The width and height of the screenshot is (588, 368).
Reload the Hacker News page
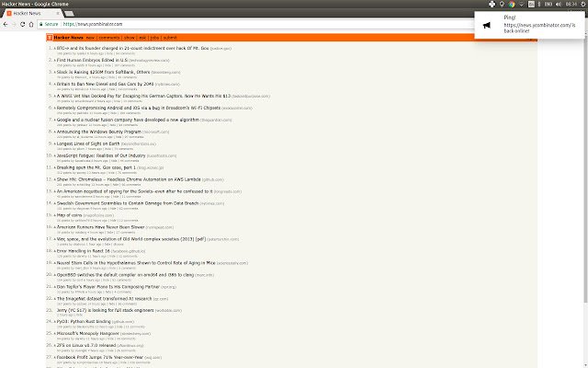(x=22, y=24)
